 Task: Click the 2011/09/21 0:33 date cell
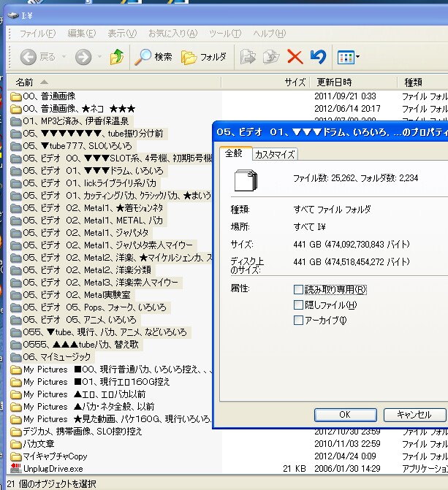345,96
